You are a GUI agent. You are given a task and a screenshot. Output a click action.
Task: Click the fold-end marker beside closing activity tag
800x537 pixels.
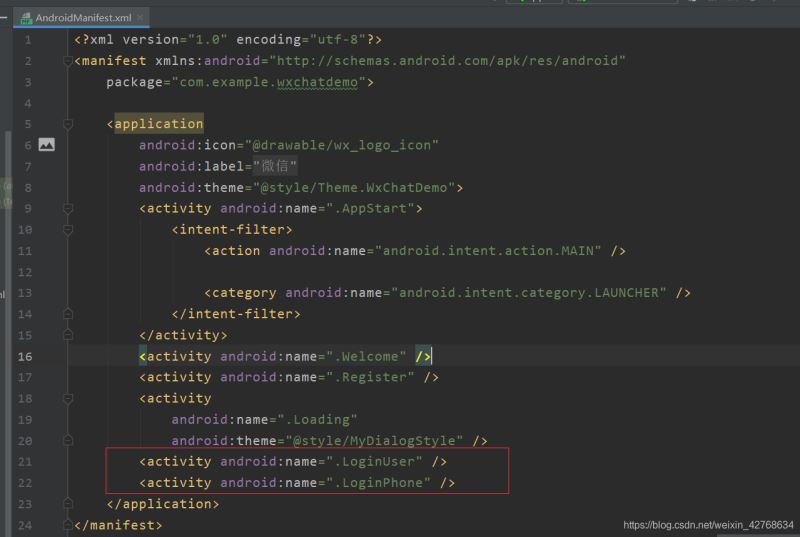point(67,335)
